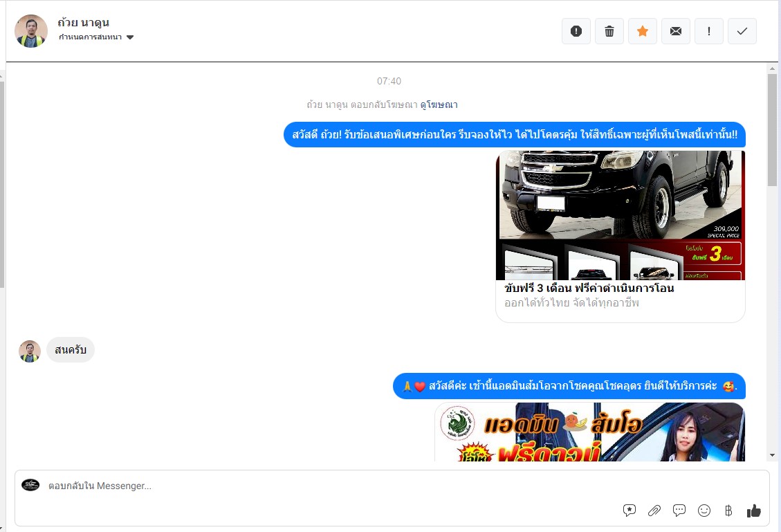781x532 pixels.
Task: Delete conversation with trash icon
Action: click(609, 31)
